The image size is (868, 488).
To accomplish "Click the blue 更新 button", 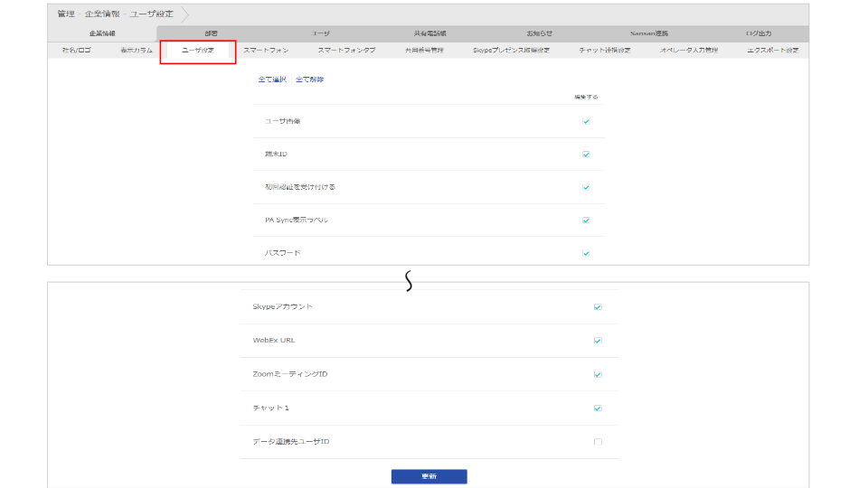I will tap(429, 476).
